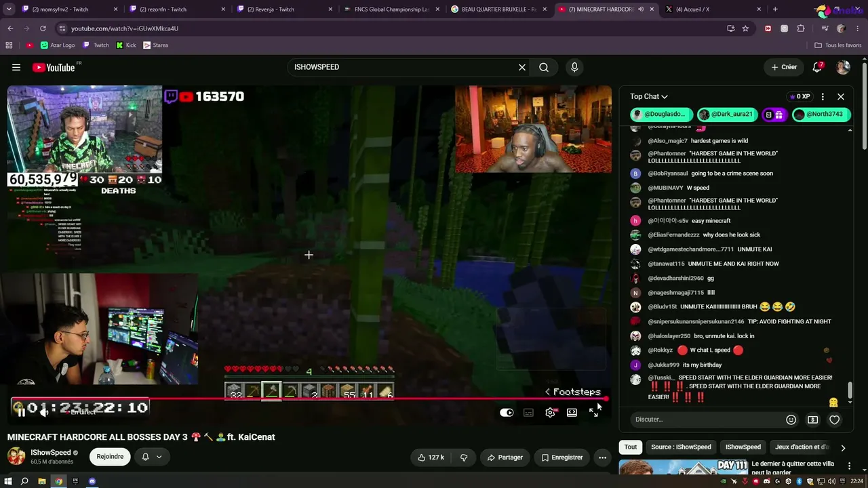Open the Chrome three-dot menu
This screenshot has height=488, width=868.
pos(857,28)
